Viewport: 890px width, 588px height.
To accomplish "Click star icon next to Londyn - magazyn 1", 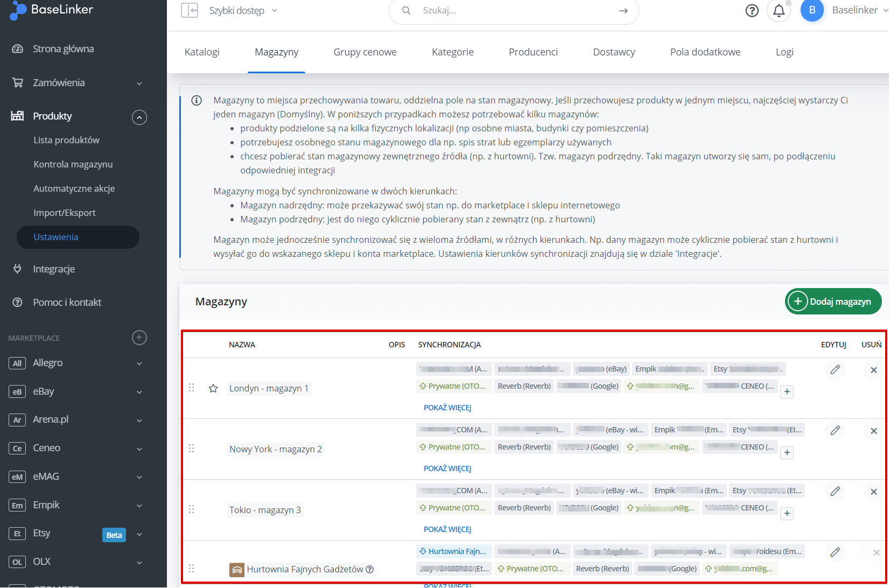I will 213,388.
